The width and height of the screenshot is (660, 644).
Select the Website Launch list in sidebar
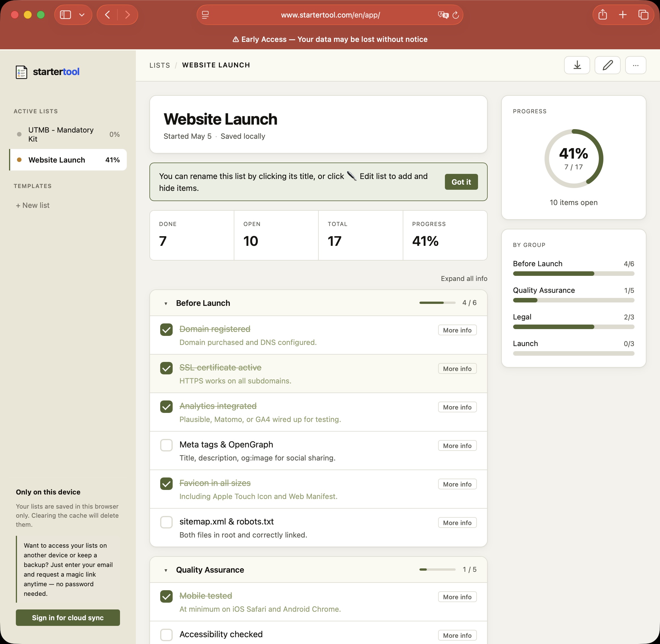(x=68, y=160)
